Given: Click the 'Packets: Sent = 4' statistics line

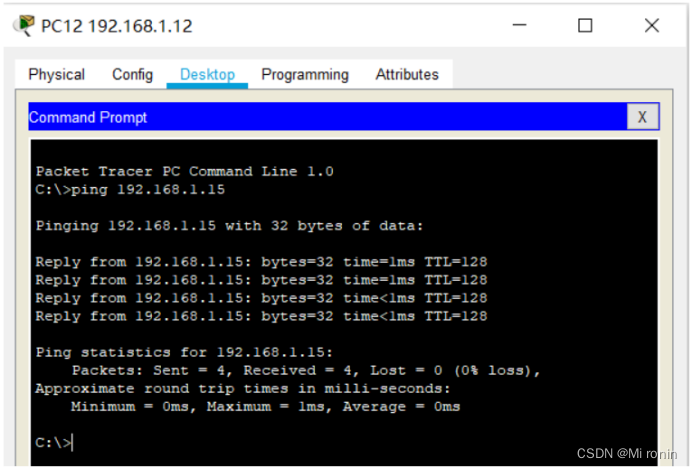Looking at the screenshot, I should pos(306,370).
